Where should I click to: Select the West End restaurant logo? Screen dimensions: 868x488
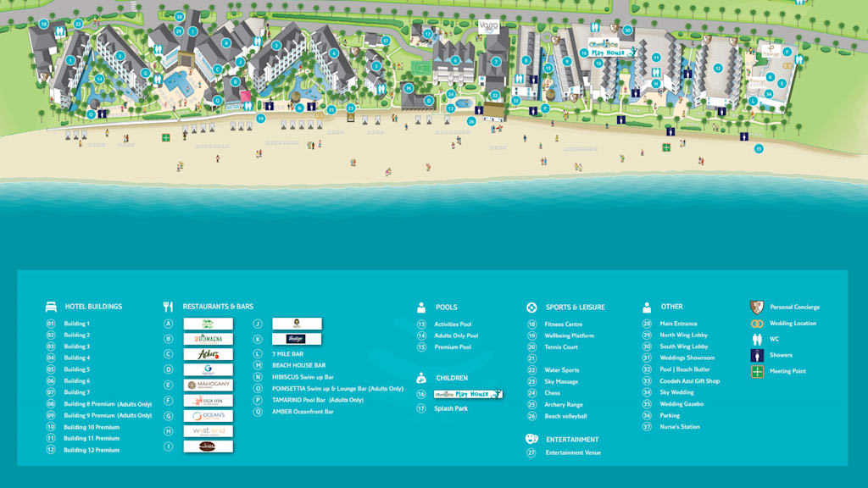208,431
